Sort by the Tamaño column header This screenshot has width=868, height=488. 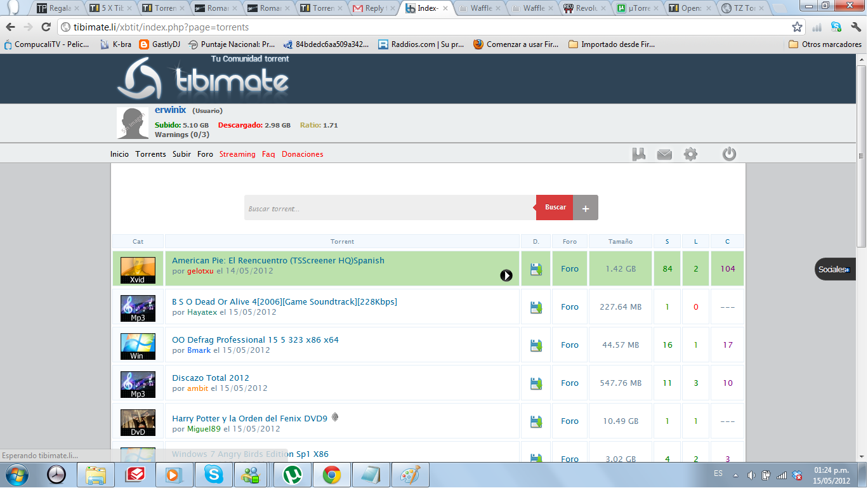pyautogui.click(x=621, y=241)
